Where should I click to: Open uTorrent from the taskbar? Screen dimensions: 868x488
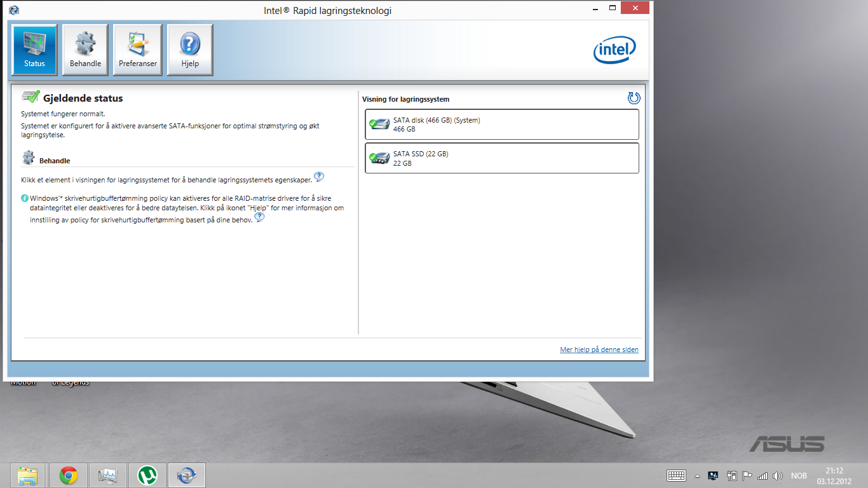tap(147, 475)
